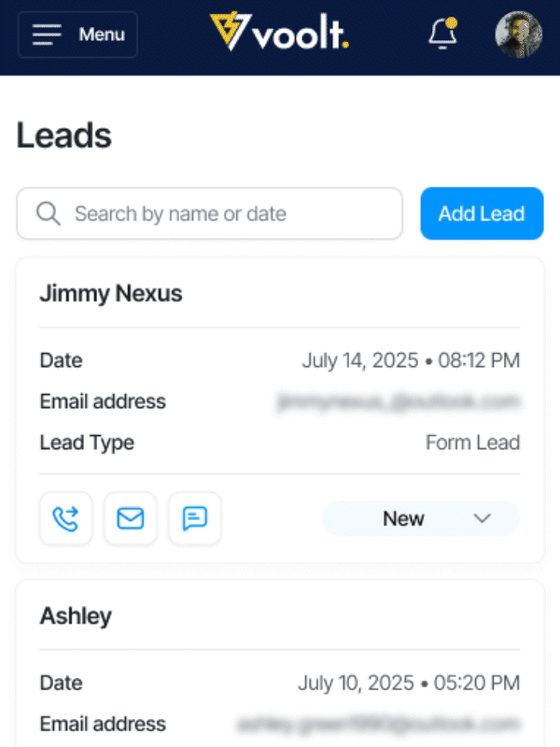Click the Voolt logo

(x=280, y=35)
